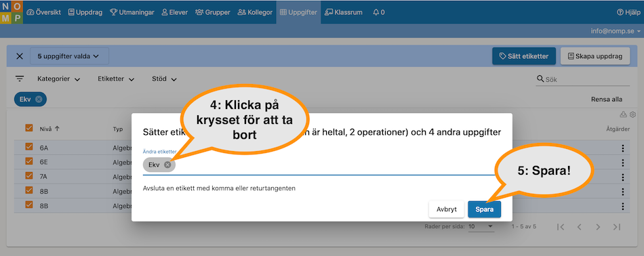Expand the Kategorier filter dropdown
The width and height of the screenshot is (644, 256).
pyautogui.click(x=58, y=79)
